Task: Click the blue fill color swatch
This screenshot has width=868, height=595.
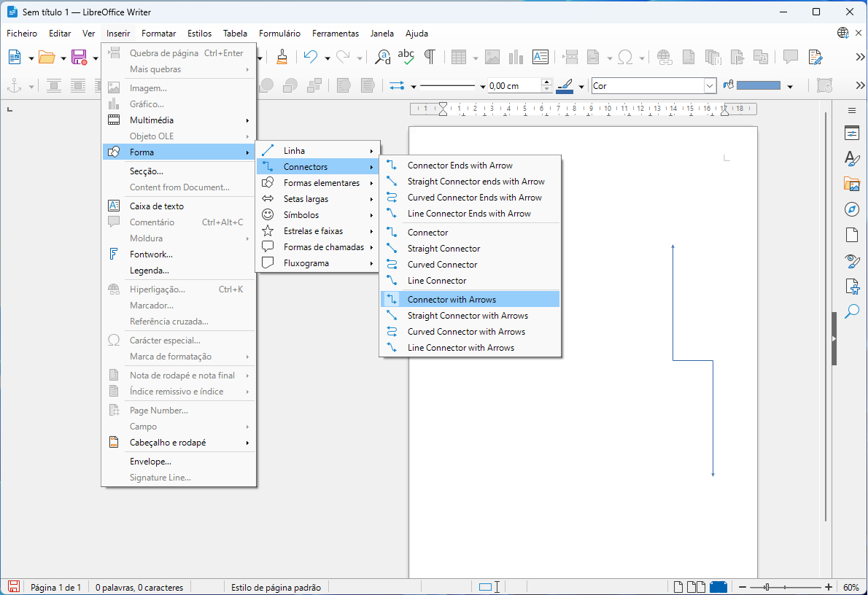Action: 759,86
